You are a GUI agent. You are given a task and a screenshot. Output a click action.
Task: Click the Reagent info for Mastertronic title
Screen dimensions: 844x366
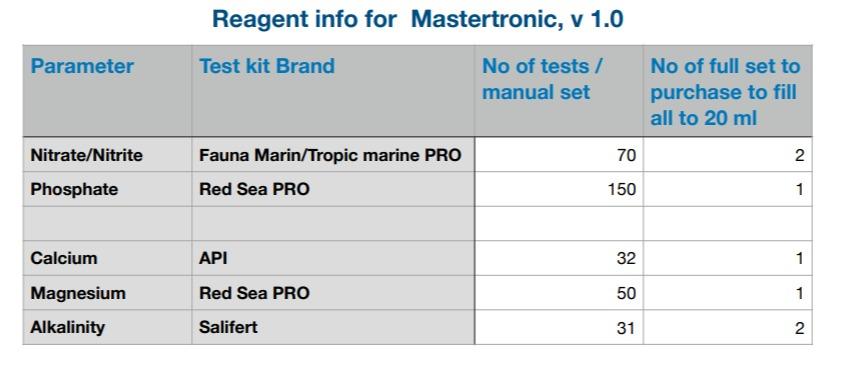[418, 19]
